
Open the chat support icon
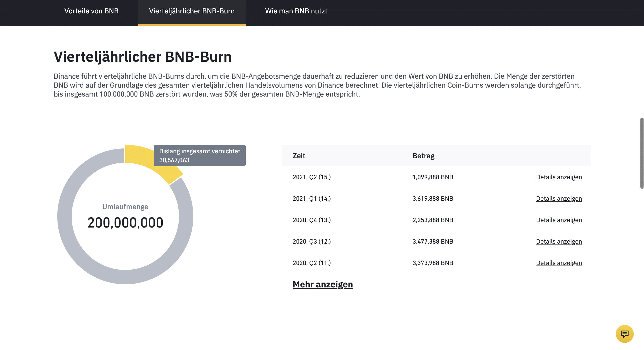624,333
